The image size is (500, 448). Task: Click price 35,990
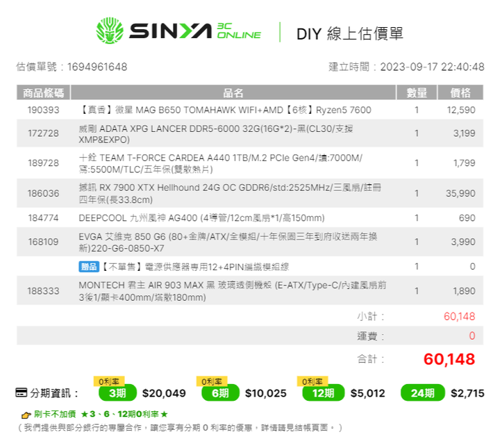[460, 193]
